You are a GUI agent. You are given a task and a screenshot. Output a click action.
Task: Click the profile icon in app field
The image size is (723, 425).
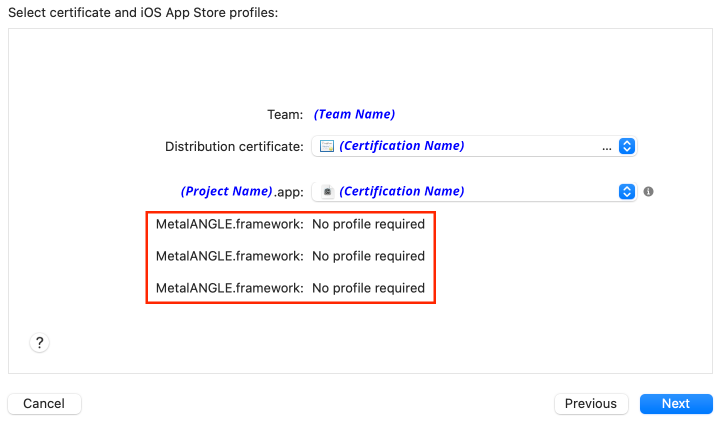[327, 191]
